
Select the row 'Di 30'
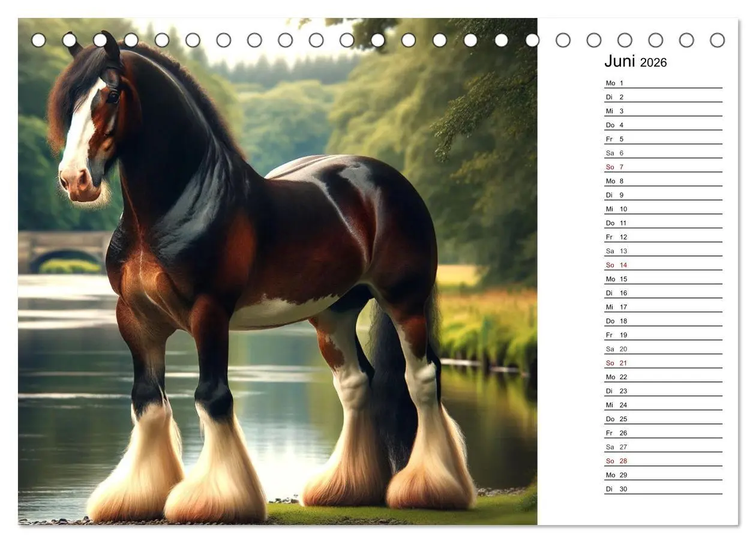(663, 489)
